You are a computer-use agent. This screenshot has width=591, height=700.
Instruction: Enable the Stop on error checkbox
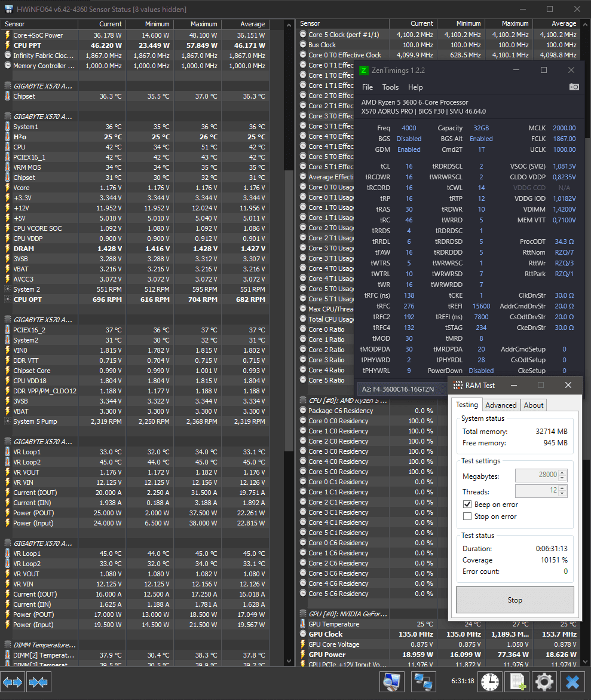[467, 516]
